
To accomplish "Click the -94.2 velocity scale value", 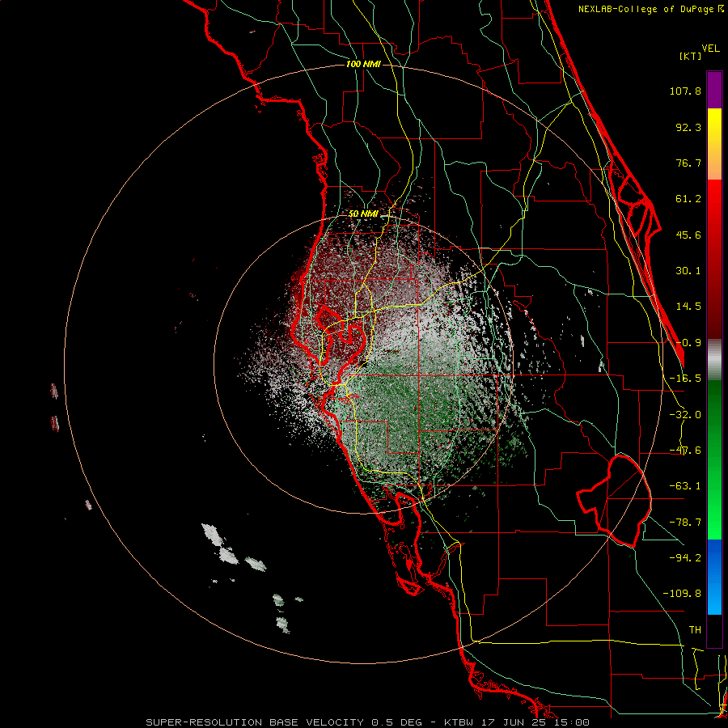I will [685, 557].
